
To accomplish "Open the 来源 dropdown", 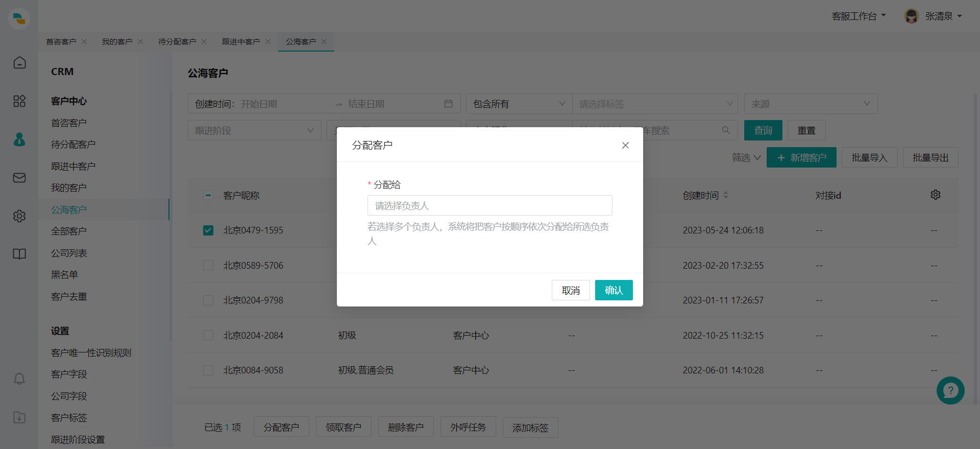I will (811, 104).
